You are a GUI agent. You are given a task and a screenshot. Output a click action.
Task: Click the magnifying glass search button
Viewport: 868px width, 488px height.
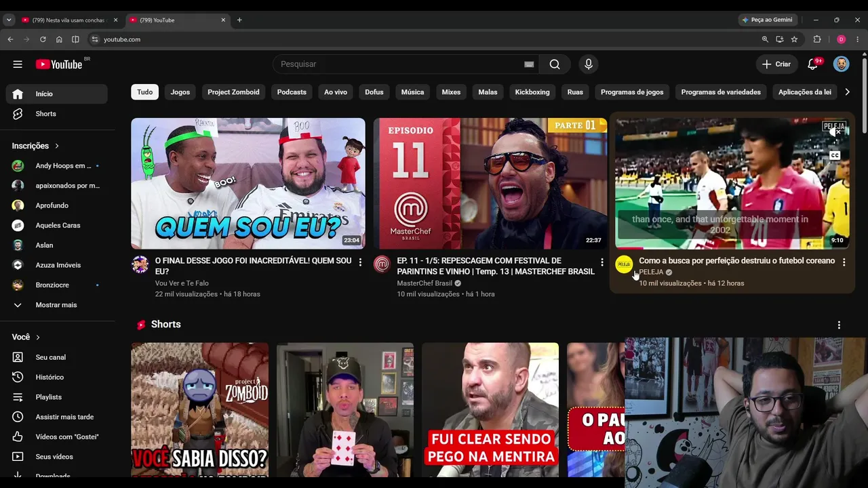coord(555,64)
